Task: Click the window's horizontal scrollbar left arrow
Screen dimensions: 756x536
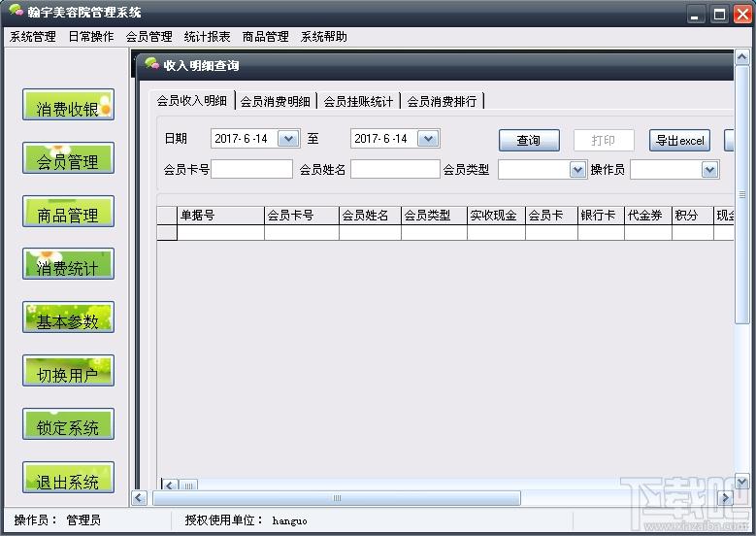Action: (140, 498)
